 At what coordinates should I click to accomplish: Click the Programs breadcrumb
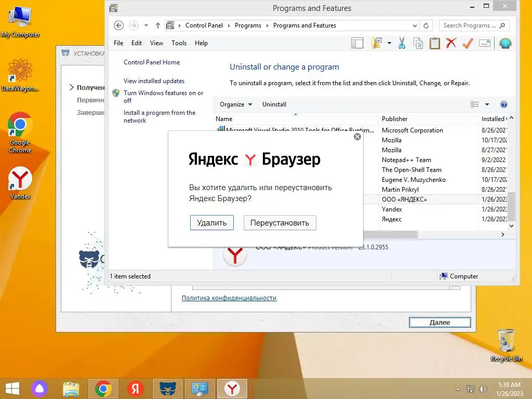click(248, 25)
